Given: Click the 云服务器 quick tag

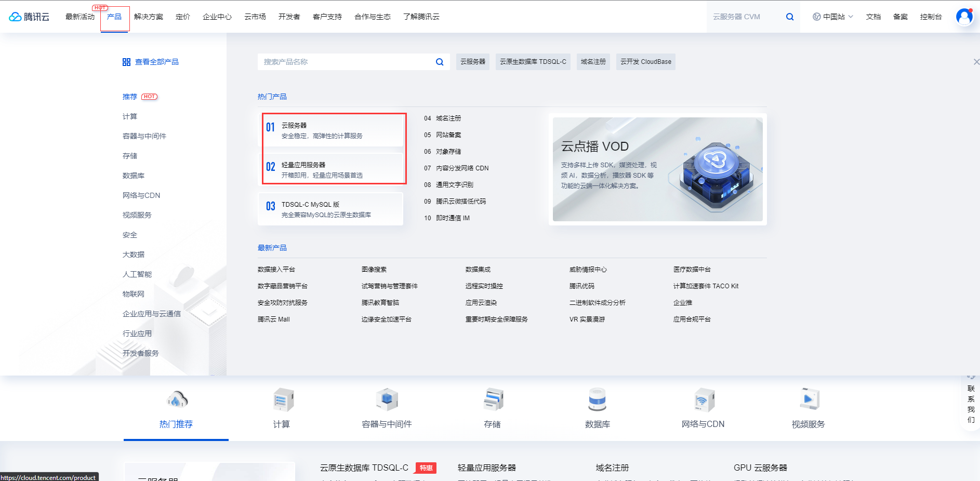Looking at the screenshot, I should pos(473,62).
